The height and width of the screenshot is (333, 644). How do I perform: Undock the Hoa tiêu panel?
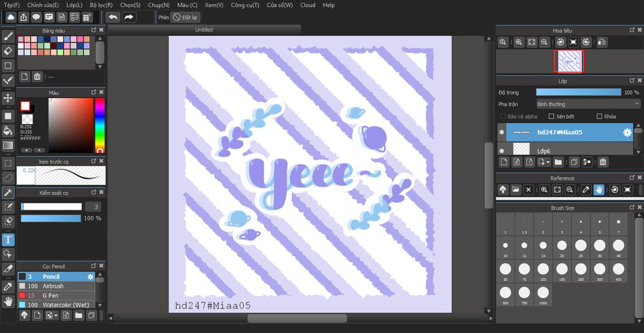(631, 30)
